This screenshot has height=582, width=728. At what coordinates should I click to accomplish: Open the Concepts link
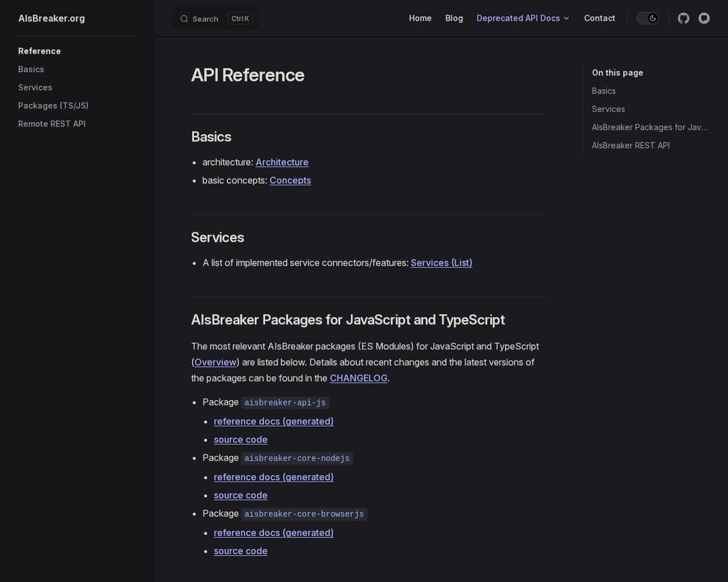click(x=290, y=181)
